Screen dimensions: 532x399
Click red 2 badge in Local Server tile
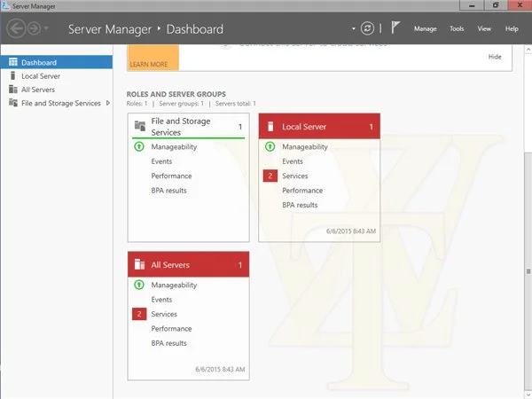(270, 176)
